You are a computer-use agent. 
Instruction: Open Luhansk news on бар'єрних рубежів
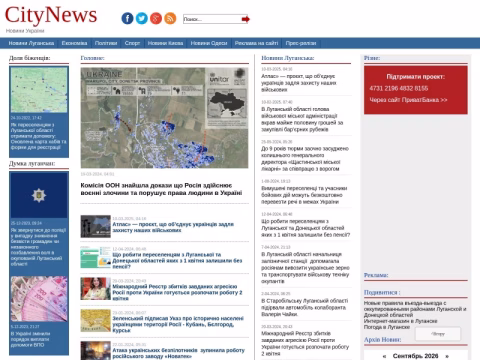pyautogui.click(x=302, y=119)
